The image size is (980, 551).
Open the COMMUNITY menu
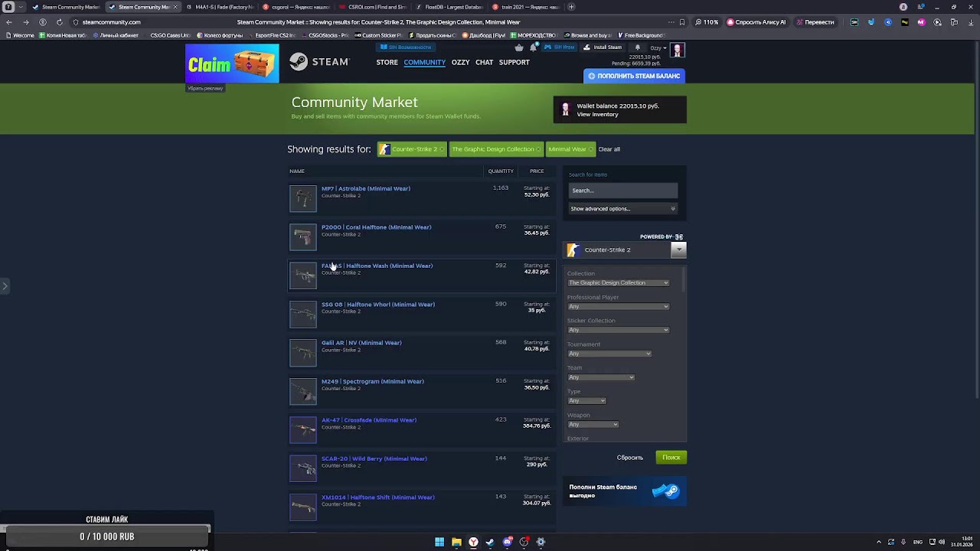click(x=425, y=63)
